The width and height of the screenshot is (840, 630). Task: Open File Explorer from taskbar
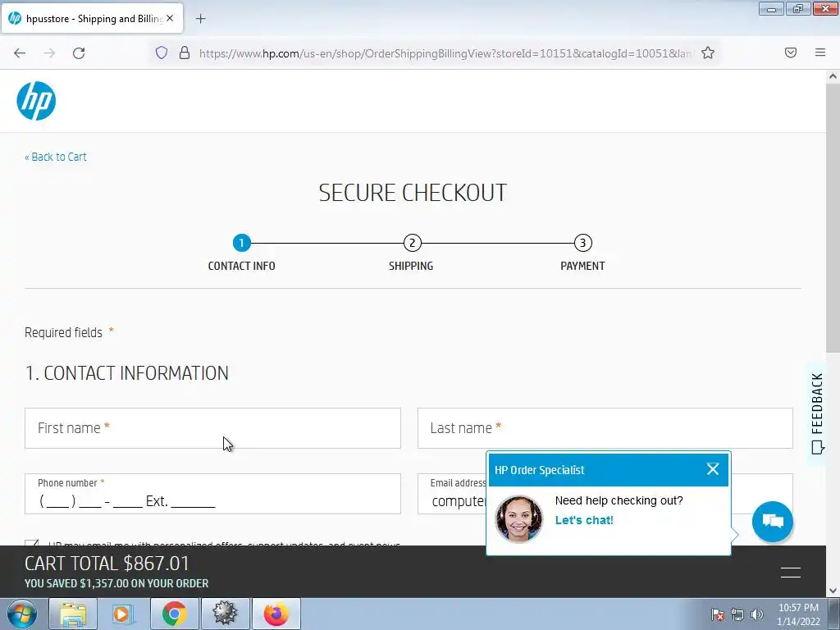73,614
